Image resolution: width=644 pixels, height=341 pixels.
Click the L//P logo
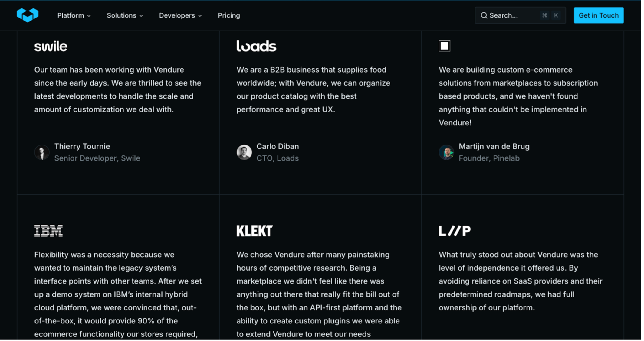coord(455,231)
